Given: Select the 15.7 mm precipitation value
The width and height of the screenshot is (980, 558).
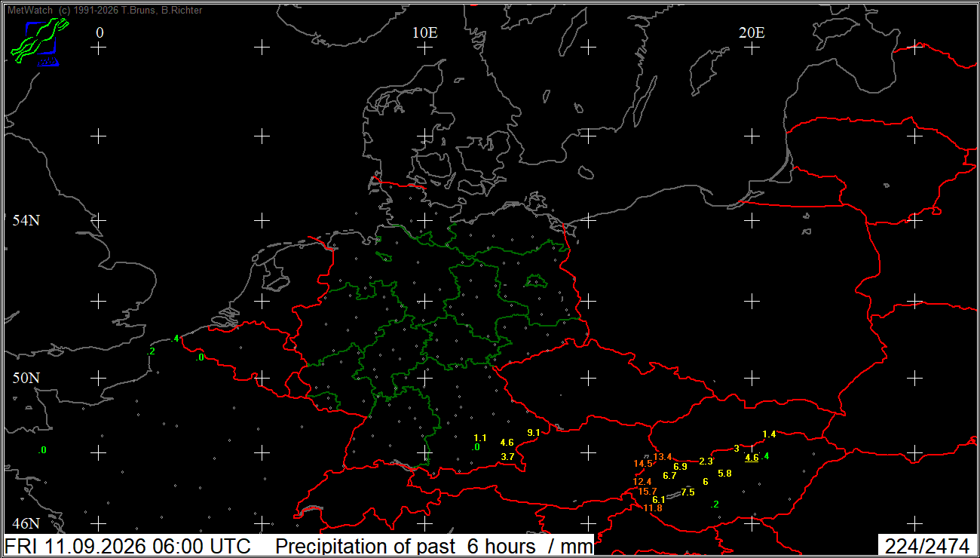Looking at the screenshot, I should click(648, 492).
